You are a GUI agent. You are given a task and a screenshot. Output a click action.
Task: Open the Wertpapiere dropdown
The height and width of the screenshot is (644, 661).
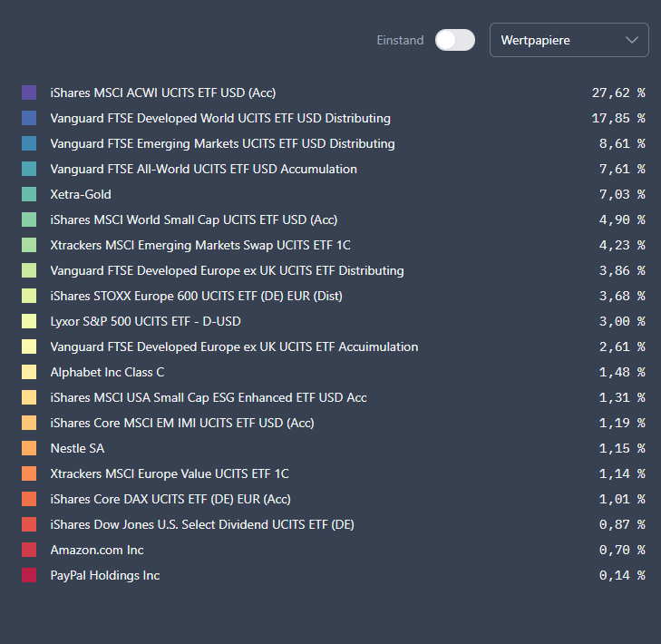569,40
